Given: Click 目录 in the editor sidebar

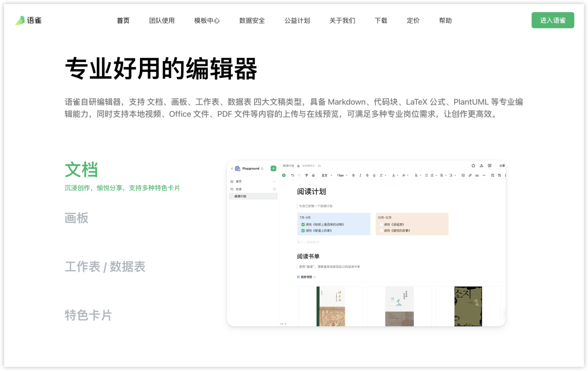Looking at the screenshot, I should point(238,189).
